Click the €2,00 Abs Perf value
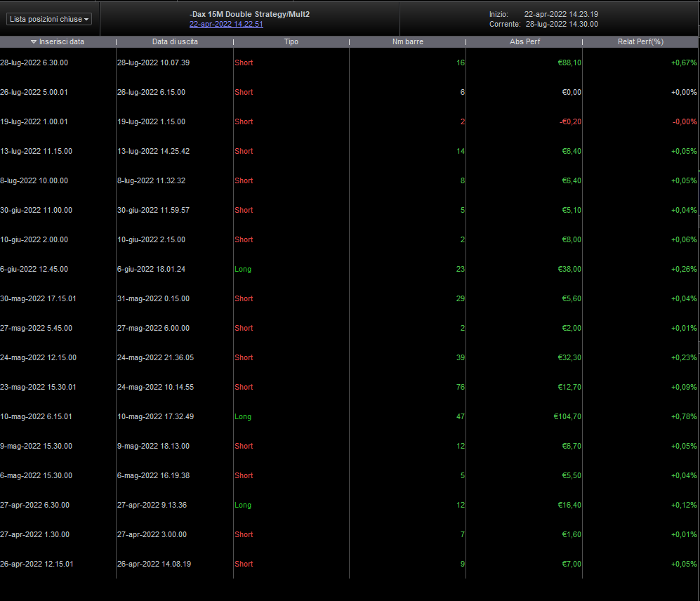 pos(572,328)
